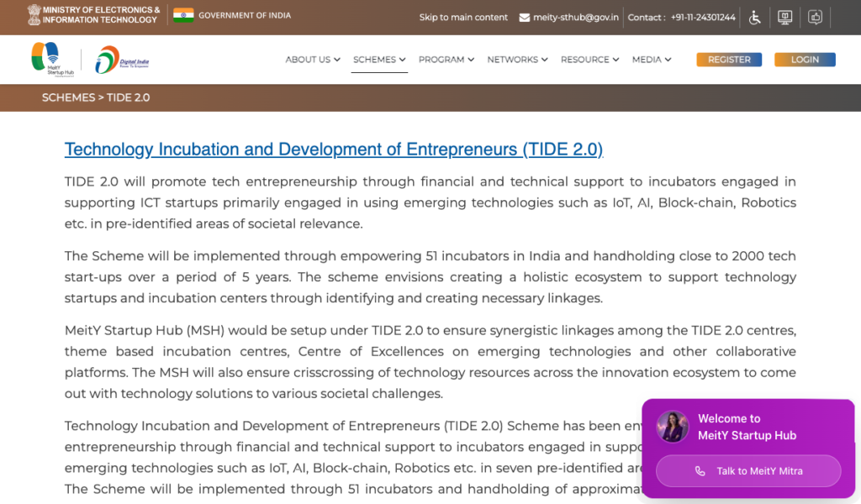Click the Indian flag icon
861x504 pixels.
pyautogui.click(x=182, y=15)
